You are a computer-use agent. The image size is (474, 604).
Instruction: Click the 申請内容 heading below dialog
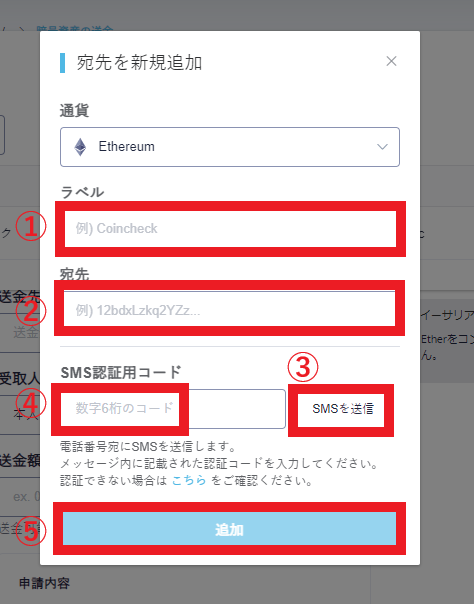coord(44,583)
